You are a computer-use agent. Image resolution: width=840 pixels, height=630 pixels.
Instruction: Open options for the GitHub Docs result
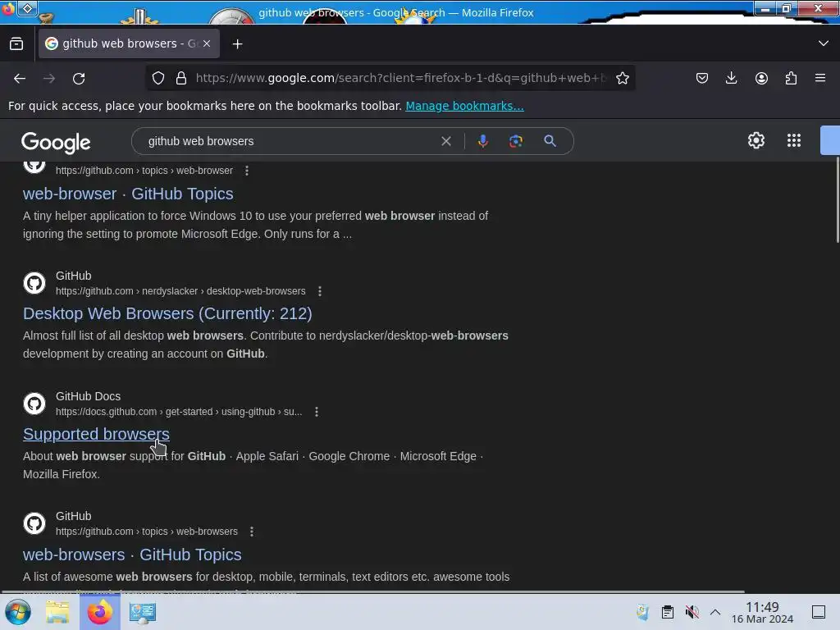pyautogui.click(x=317, y=412)
